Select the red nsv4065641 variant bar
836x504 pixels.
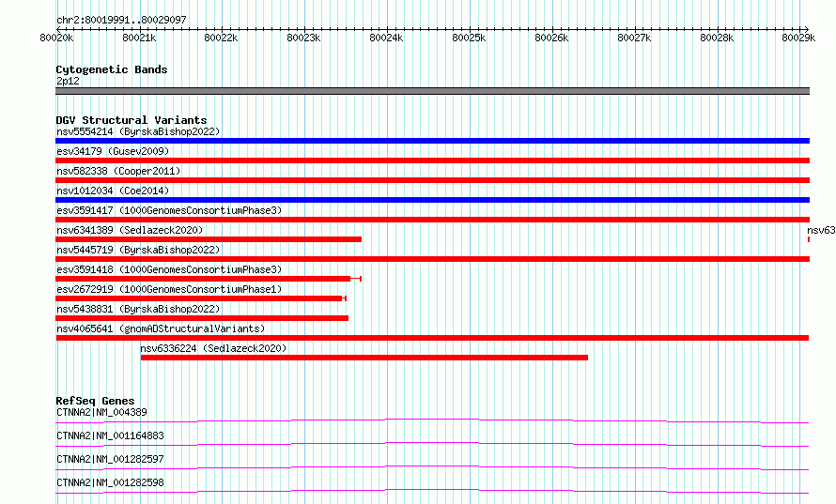(x=432, y=338)
